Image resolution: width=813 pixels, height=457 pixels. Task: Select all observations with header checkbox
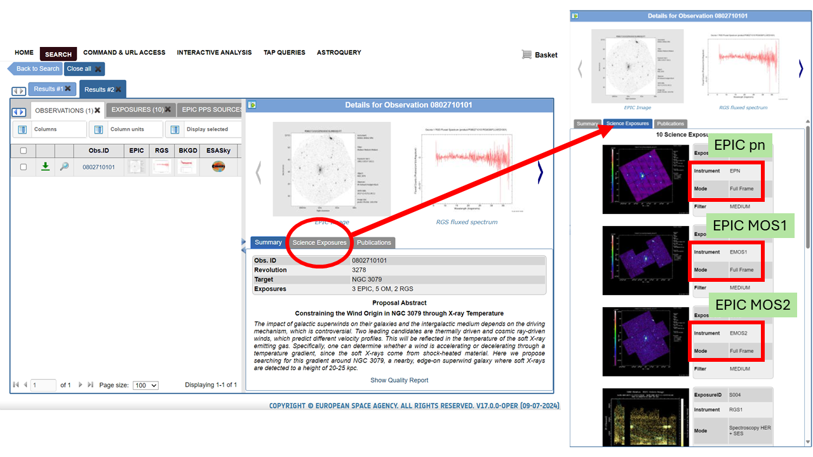[x=23, y=151]
